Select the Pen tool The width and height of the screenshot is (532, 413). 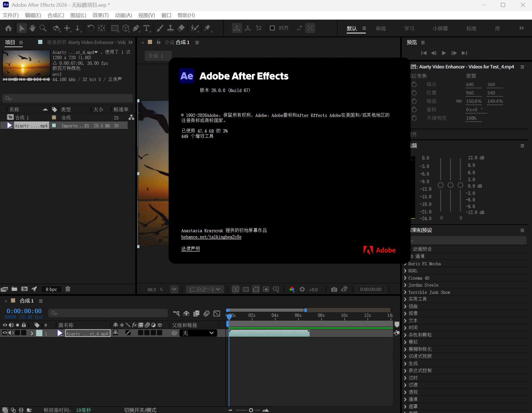coord(136,28)
